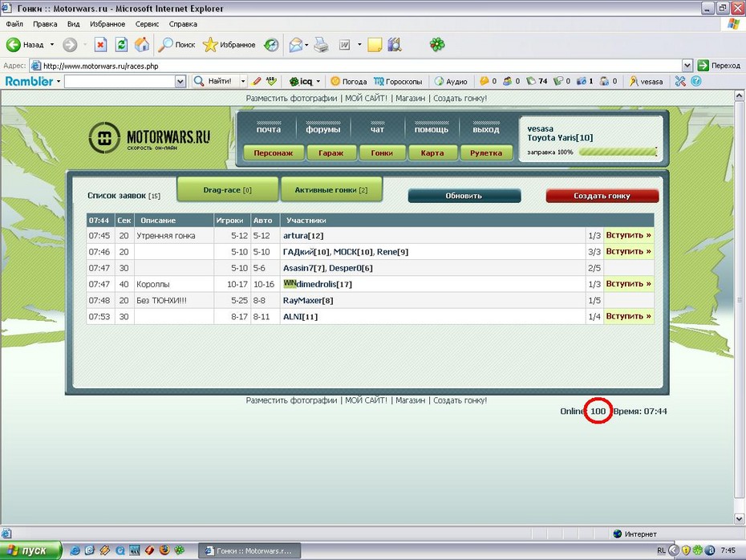Open Rambler Аудио button
The width and height of the screenshot is (746, 560).
point(451,81)
